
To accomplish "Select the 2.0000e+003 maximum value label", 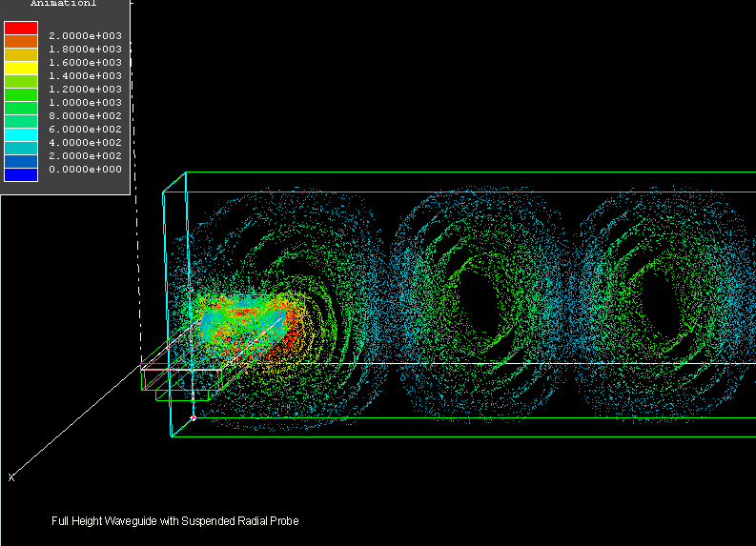I will pos(85,35).
